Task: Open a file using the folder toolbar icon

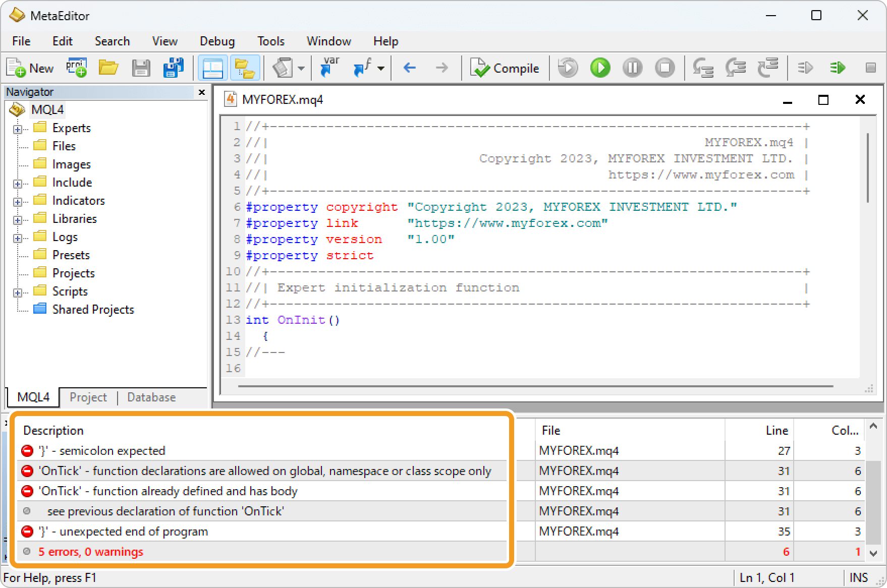Action: (x=108, y=68)
